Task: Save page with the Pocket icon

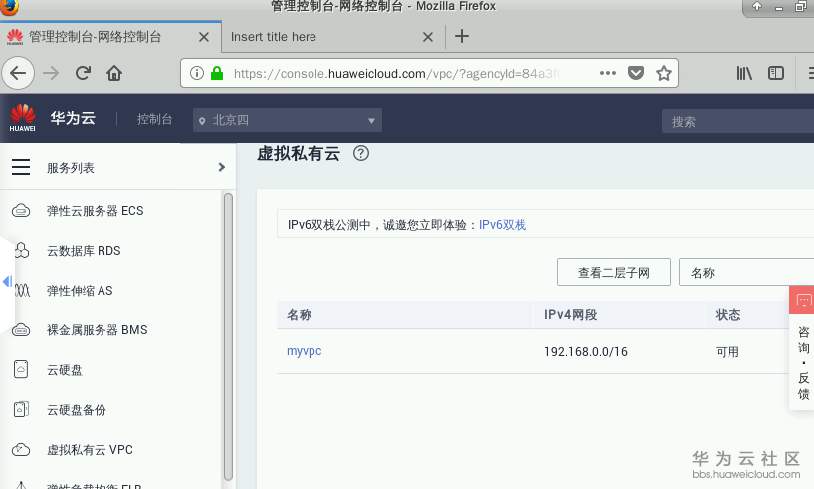Action: (636, 73)
